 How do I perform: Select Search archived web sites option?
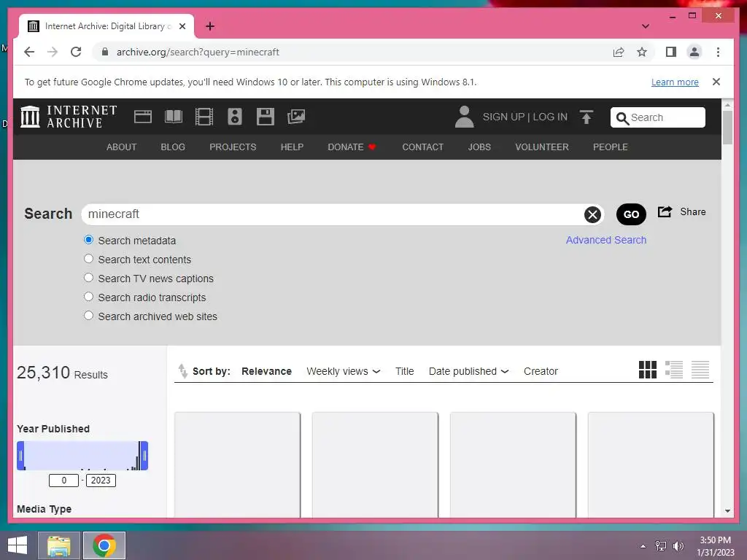(x=88, y=316)
